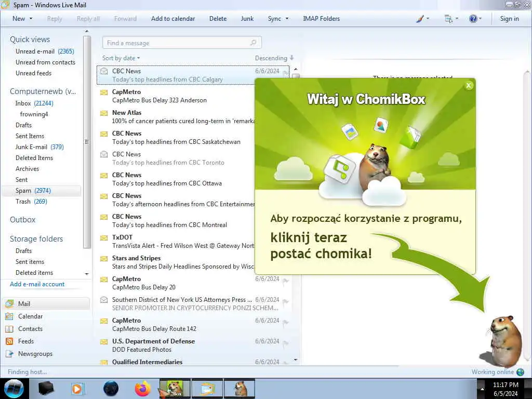The image size is (532, 399).
Task: Open Firefox from the taskbar
Action: tap(143, 389)
